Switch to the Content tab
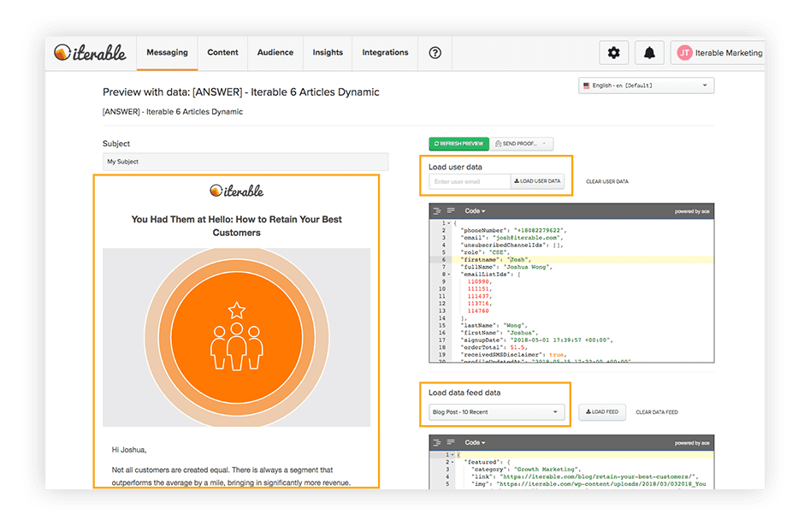The height and width of the screenshot is (532, 810). pos(222,53)
